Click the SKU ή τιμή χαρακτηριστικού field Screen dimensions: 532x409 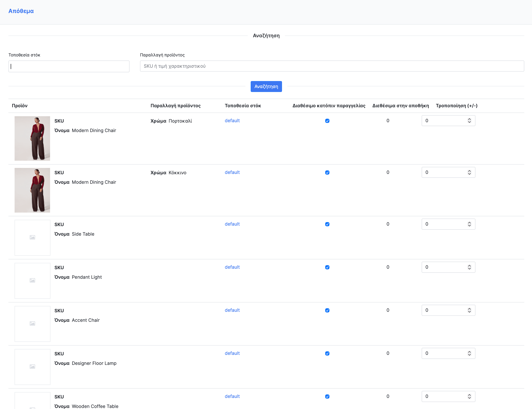pos(332,66)
